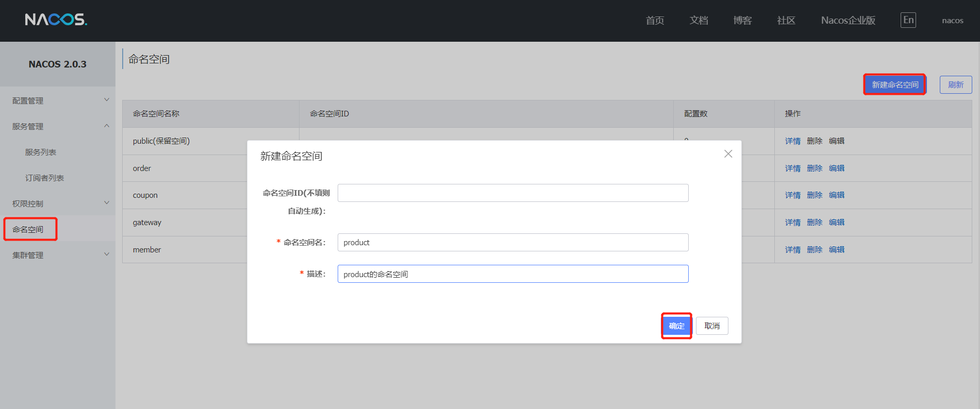980x409 pixels.
Task: Confirm with the 确定 button
Action: tap(676, 326)
